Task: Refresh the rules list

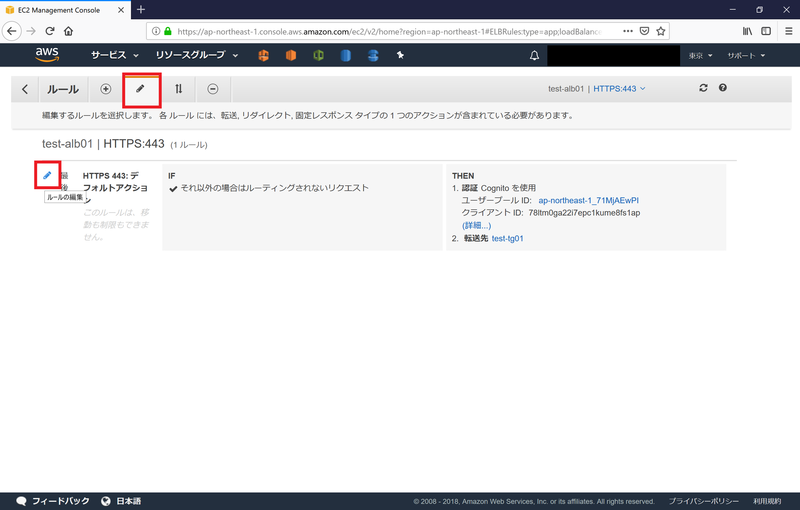Action: pos(704,88)
